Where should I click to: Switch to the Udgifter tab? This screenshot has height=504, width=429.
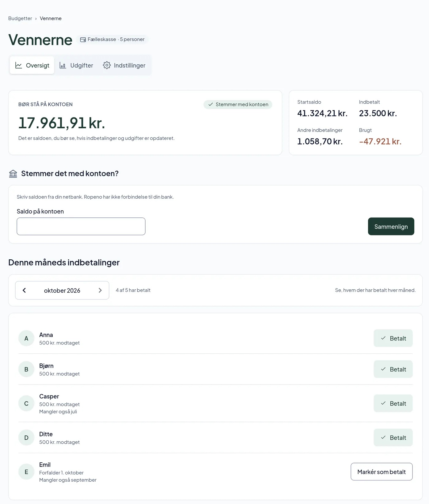click(x=76, y=65)
